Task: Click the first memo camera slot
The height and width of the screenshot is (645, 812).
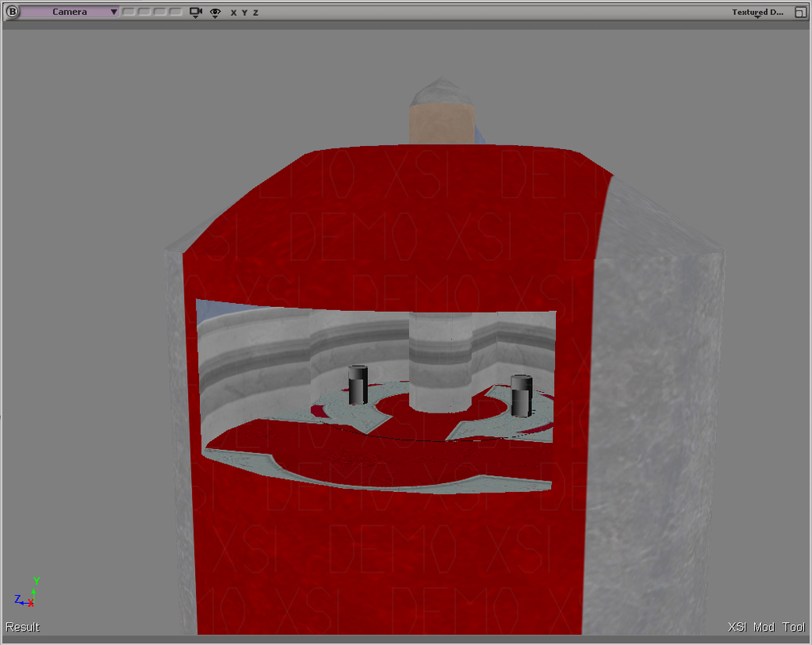Action: tap(129, 12)
